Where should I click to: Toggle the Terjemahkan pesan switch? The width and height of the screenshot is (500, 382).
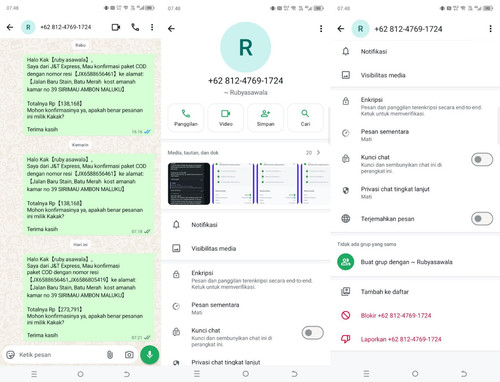[482, 219]
